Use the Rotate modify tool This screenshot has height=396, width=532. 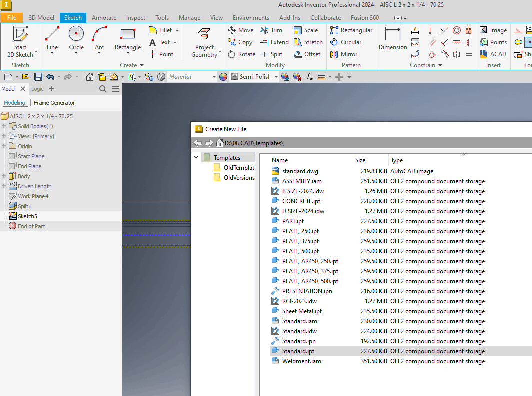[241, 54]
